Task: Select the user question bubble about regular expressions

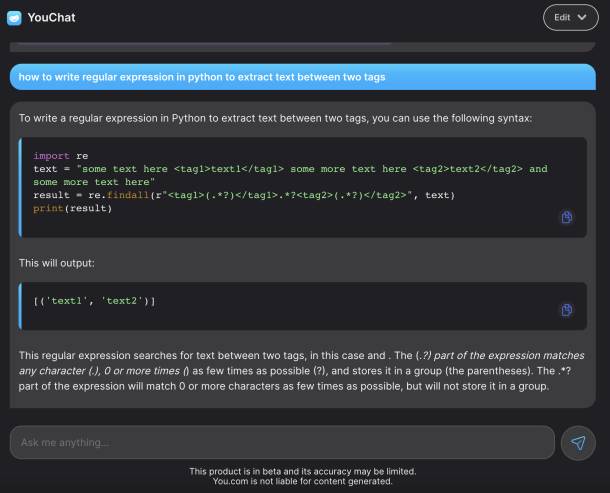Action: [x=303, y=77]
